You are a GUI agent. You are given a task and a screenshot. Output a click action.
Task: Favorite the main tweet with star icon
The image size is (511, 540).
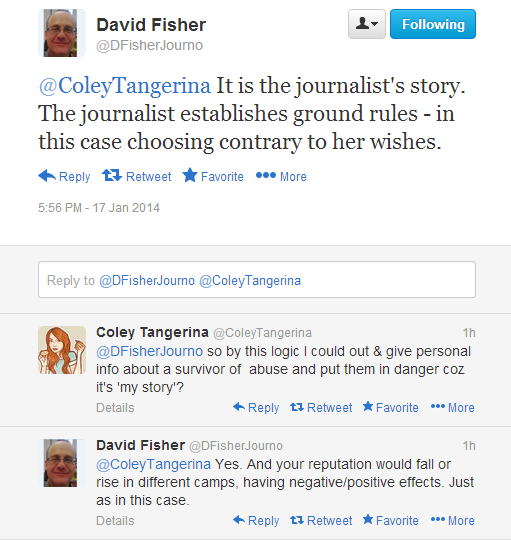tap(213, 176)
